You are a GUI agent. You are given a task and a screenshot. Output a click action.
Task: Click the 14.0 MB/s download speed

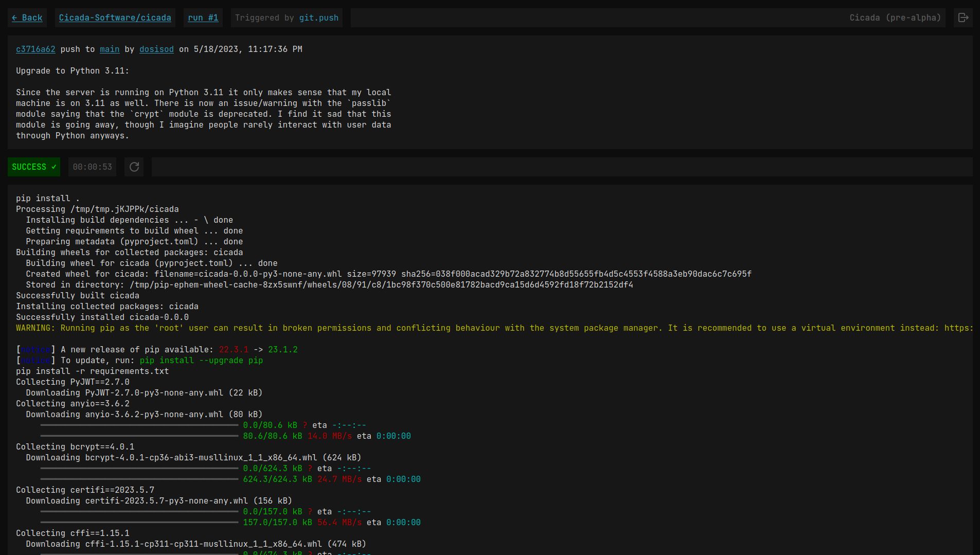coord(330,436)
